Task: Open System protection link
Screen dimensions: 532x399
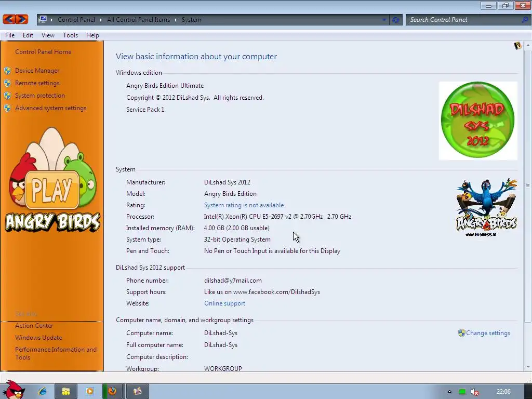Action: (39, 96)
